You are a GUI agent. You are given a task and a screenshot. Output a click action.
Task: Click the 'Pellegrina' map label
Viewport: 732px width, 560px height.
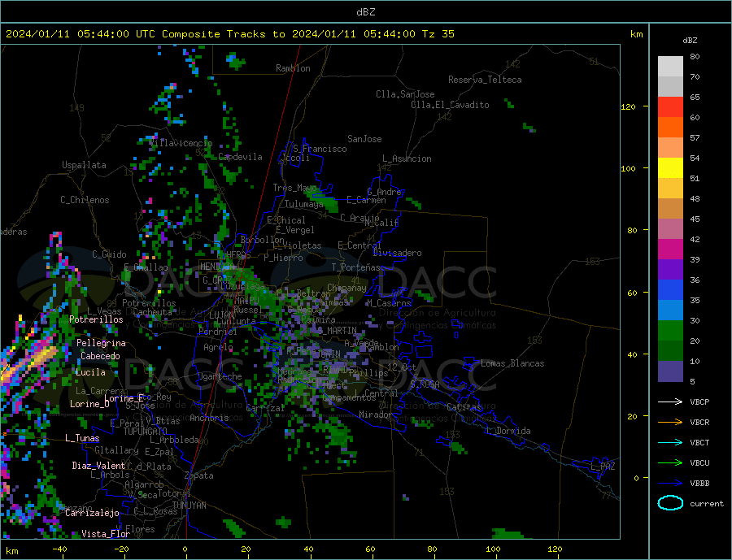tap(102, 343)
